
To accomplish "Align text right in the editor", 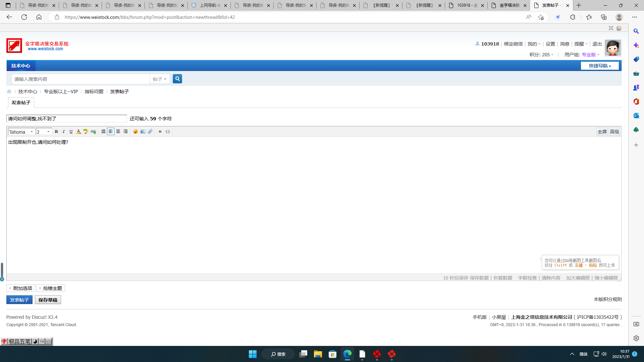I will point(125,132).
